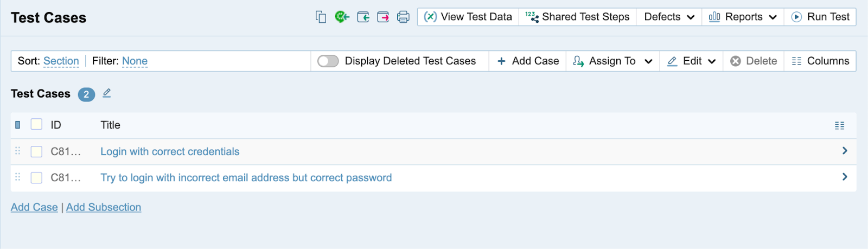This screenshot has height=249, width=868.
Task: Click the print icon
Action: pos(403,17)
